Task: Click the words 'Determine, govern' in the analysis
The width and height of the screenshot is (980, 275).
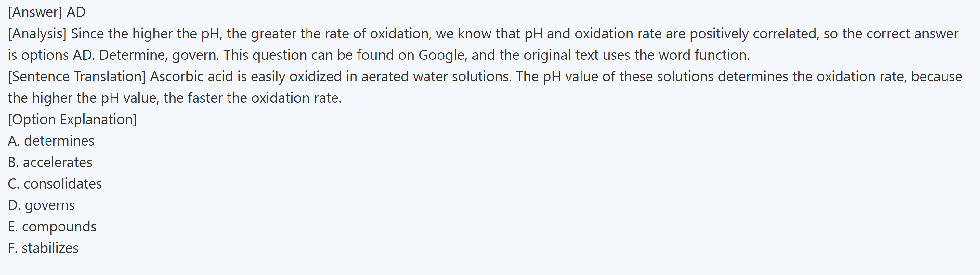Action: [159, 55]
